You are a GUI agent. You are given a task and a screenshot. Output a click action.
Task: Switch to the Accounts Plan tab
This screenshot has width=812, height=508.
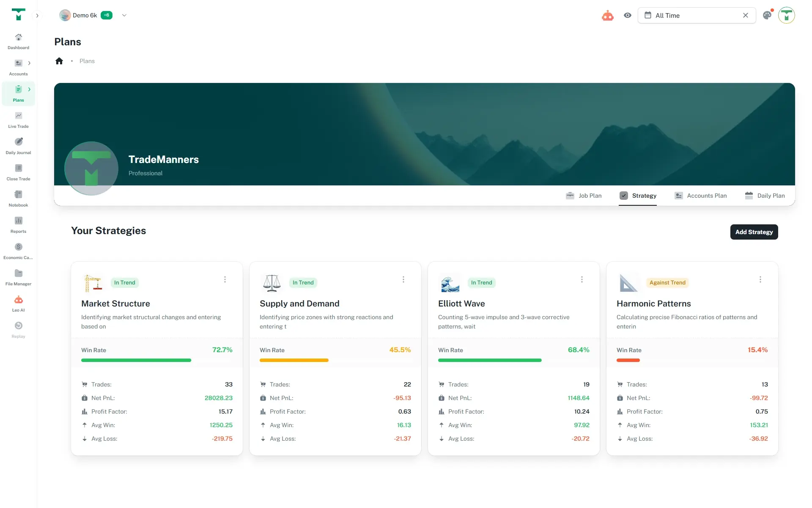(x=701, y=196)
